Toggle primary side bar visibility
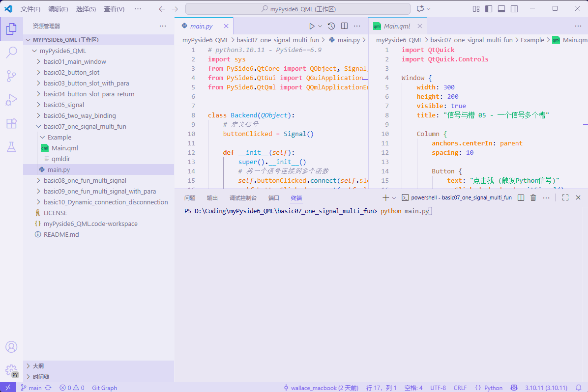 point(489,9)
